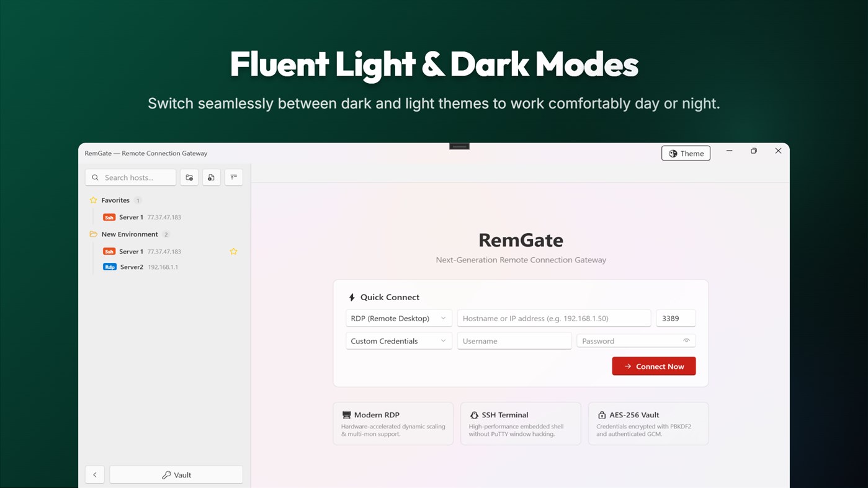Viewport: 868px width, 488px height.
Task: Click the AES-256 Vault lock icon
Action: [x=601, y=415]
